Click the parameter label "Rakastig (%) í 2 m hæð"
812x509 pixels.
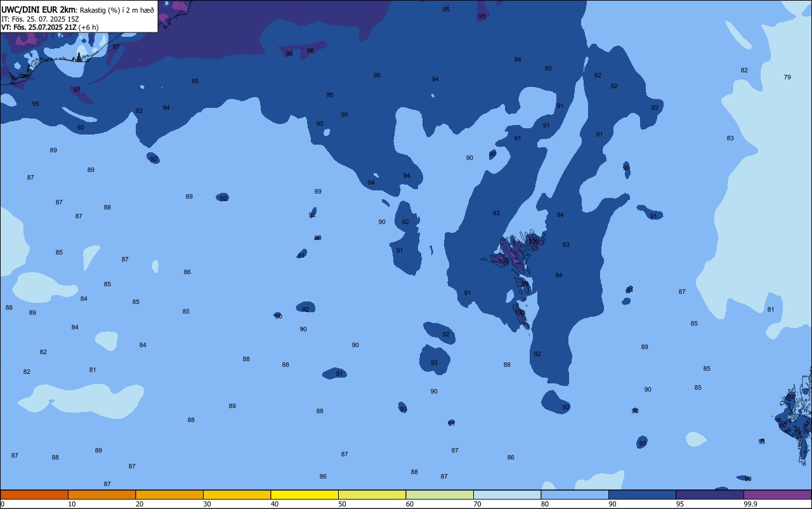click(117, 10)
